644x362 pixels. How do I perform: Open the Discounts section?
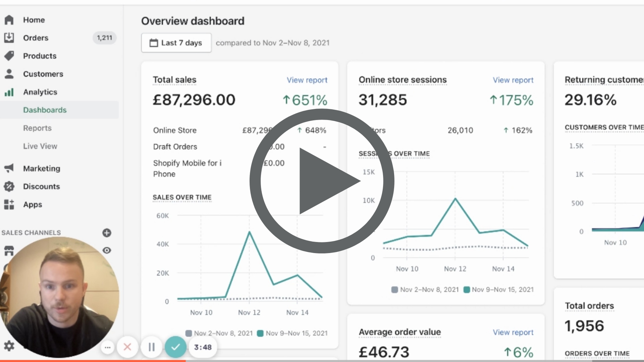click(x=41, y=186)
